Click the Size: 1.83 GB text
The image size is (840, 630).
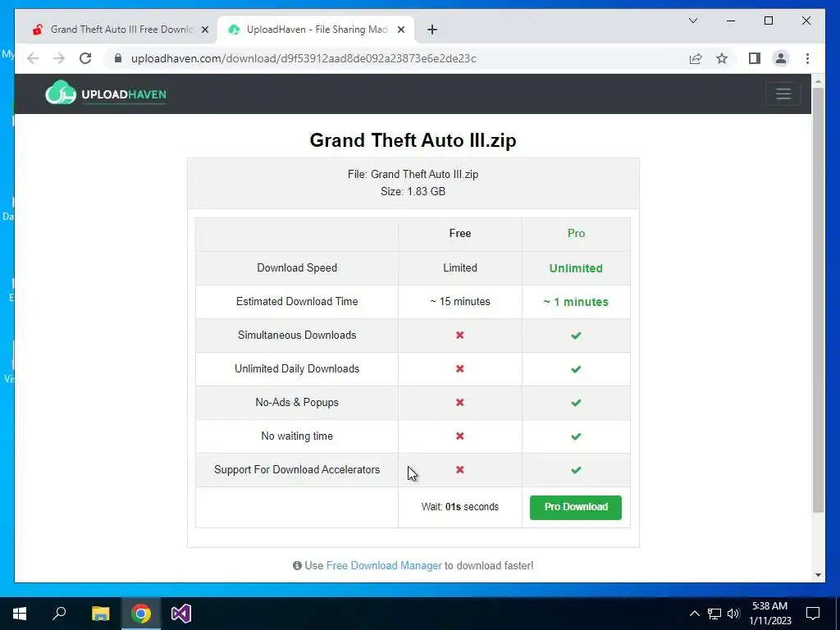tap(413, 192)
